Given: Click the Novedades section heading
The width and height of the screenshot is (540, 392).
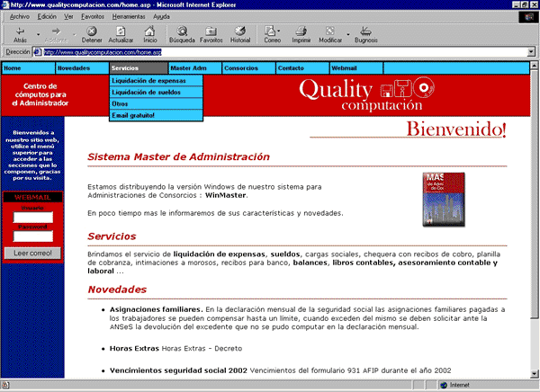Looking at the screenshot, I should coord(117,290).
